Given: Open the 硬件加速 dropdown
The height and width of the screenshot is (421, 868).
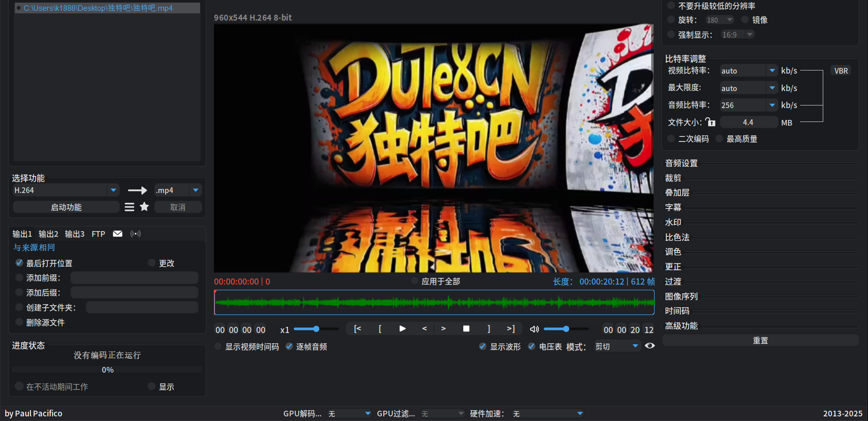Looking at the screenshot, I should pos(548,413).
